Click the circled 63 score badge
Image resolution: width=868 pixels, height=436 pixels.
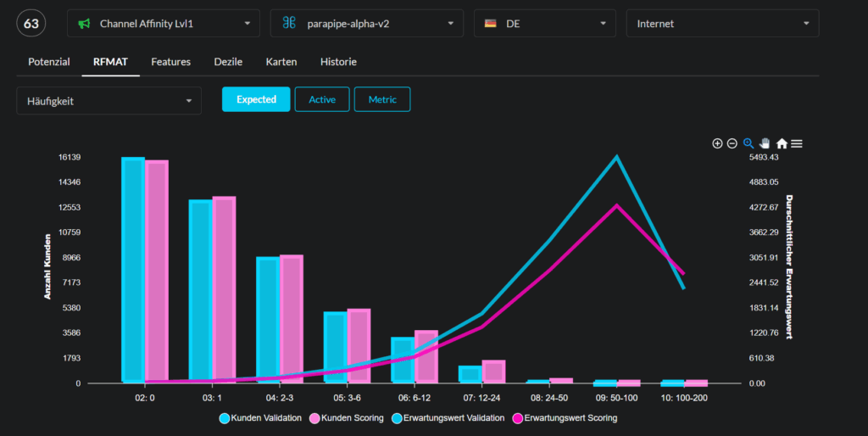tap(31, 24)
